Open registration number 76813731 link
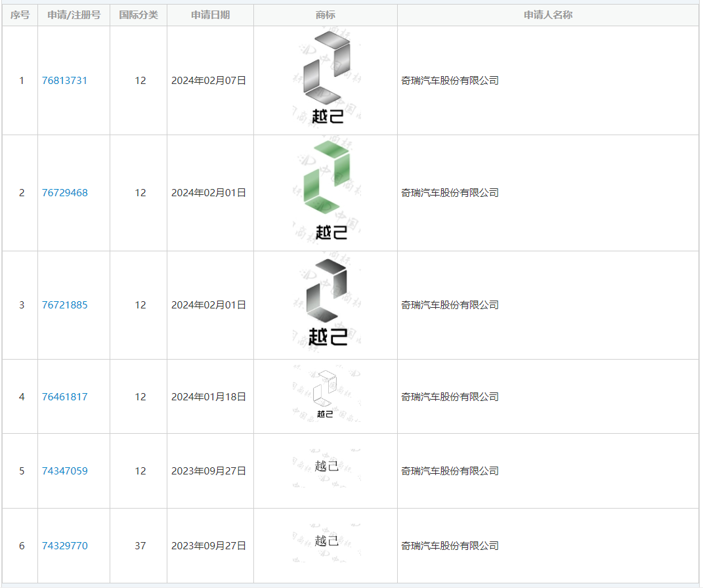 point(64,81)
